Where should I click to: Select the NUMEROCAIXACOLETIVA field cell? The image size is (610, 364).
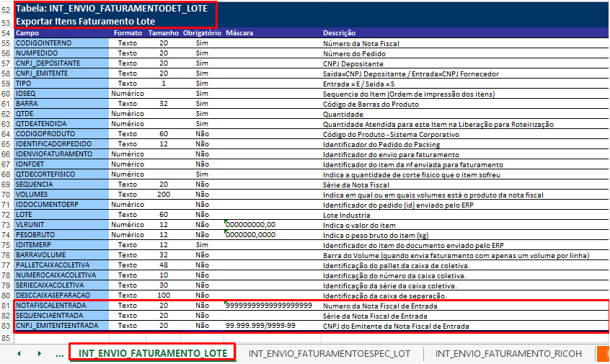62,276
